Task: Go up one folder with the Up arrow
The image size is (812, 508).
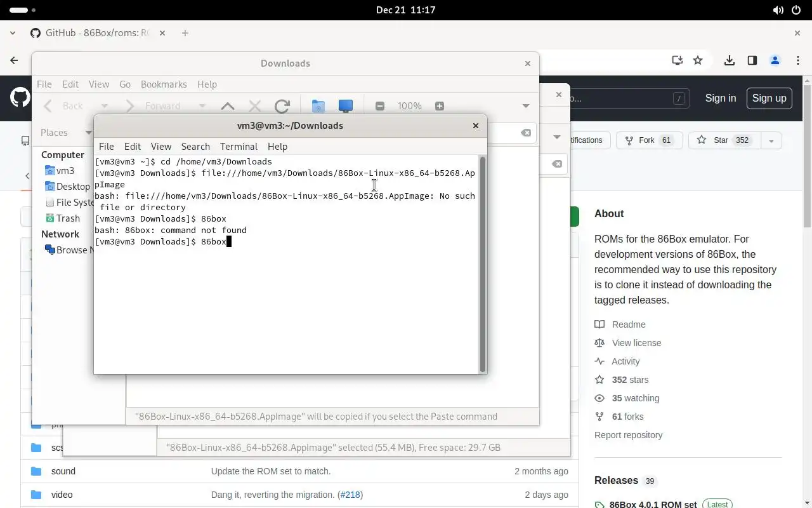Action: 227,106
